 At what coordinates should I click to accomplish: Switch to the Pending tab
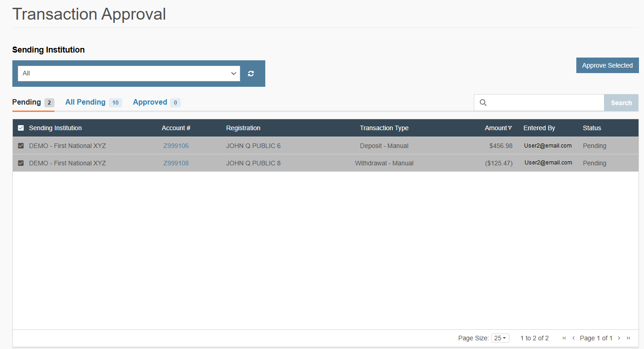pos(33,102)
